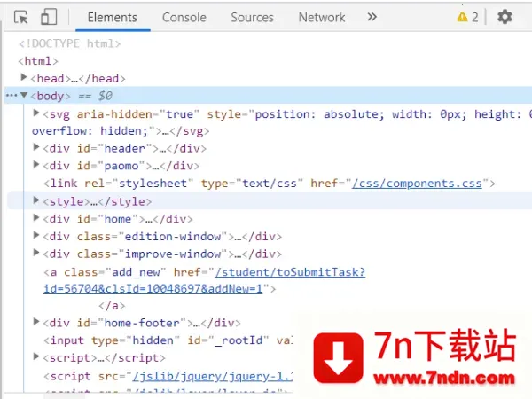The width and height of the screenshot is (532, 399).
Task: Open the /css/components.css link
Action: [417, 184]
